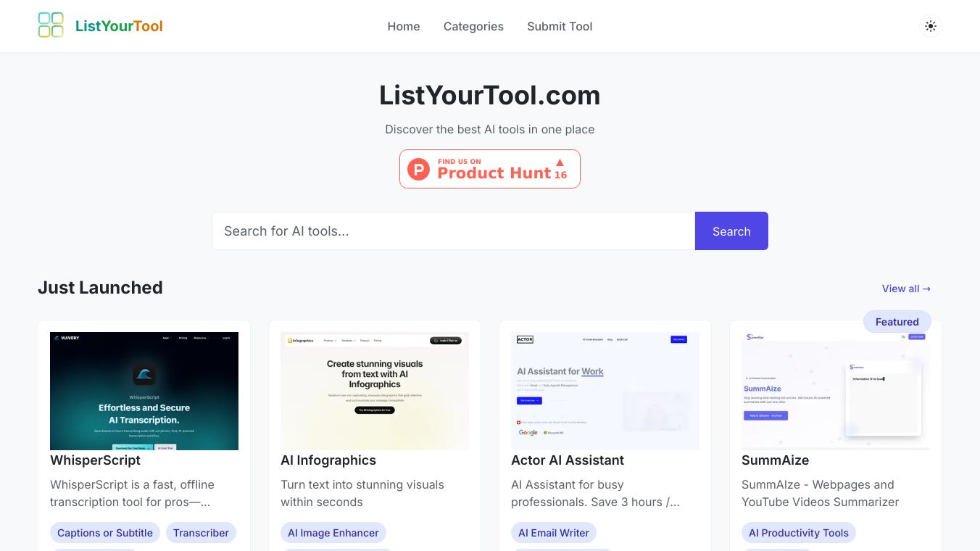Open the Categories menu item
Image resolution: width=980 pixels, height=551 pixels.
pos(473,26)
